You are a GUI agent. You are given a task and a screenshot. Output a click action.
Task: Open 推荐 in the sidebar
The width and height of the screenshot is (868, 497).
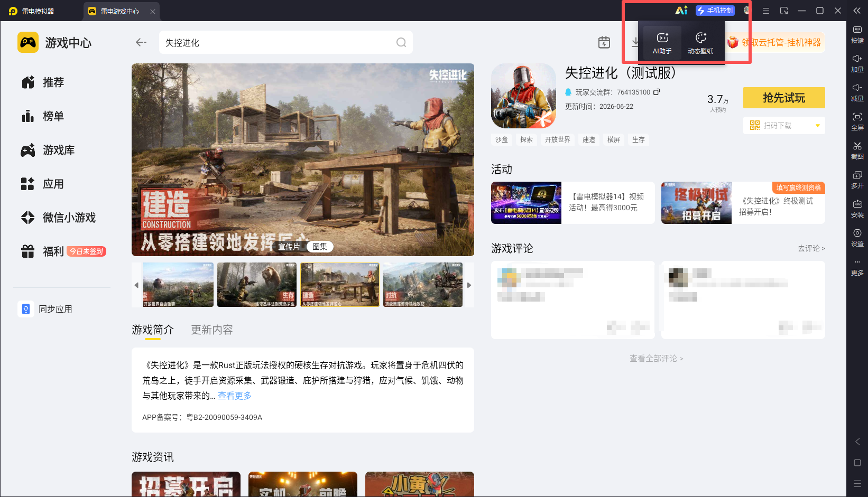[43, 82]
